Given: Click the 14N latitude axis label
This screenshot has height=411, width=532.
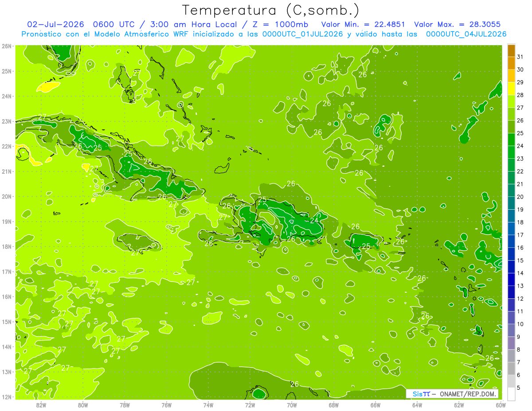Looking at the screenshot, I should (x=7, y=346).
